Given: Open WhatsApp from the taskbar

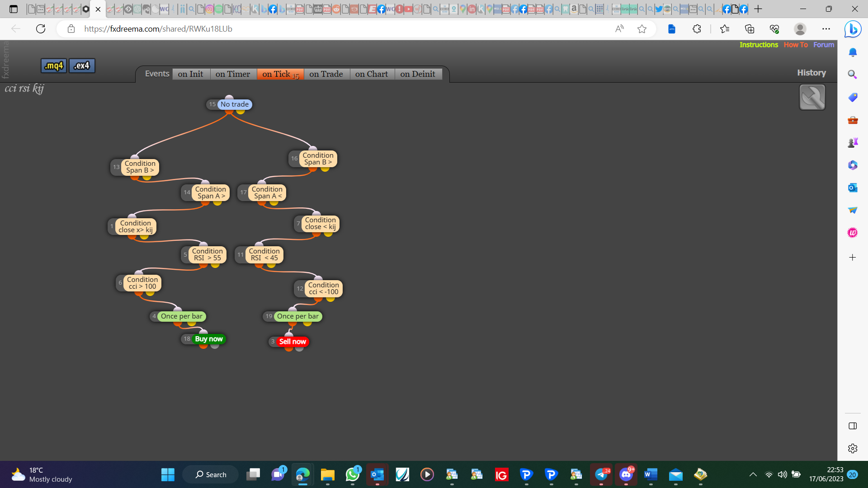Looking at the screenshot, I should 353,474.
